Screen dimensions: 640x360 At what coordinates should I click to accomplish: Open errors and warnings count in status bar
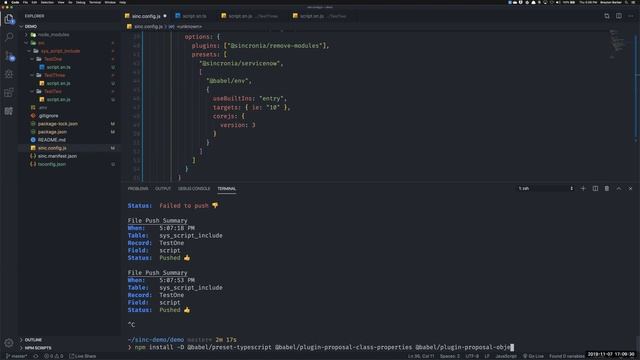(53, 356)
